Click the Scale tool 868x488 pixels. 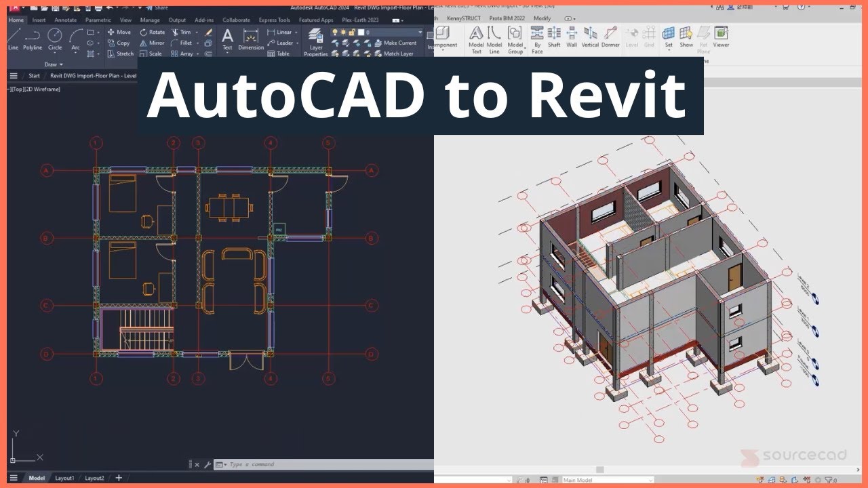pos(151,54)
